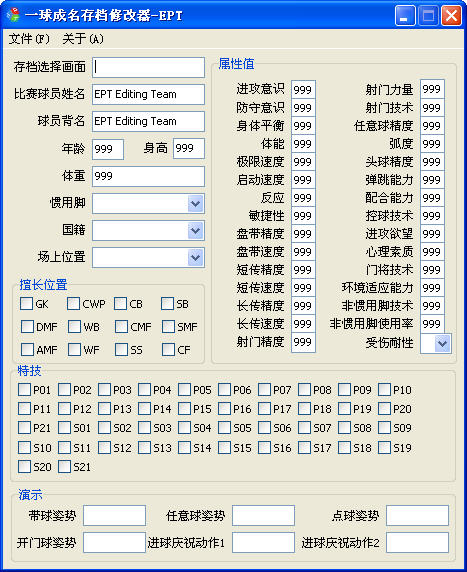Click the 射门力量 value field
The width and height of the screenshot is (467, 572).
pyautogui.click(x=432, y=89)
